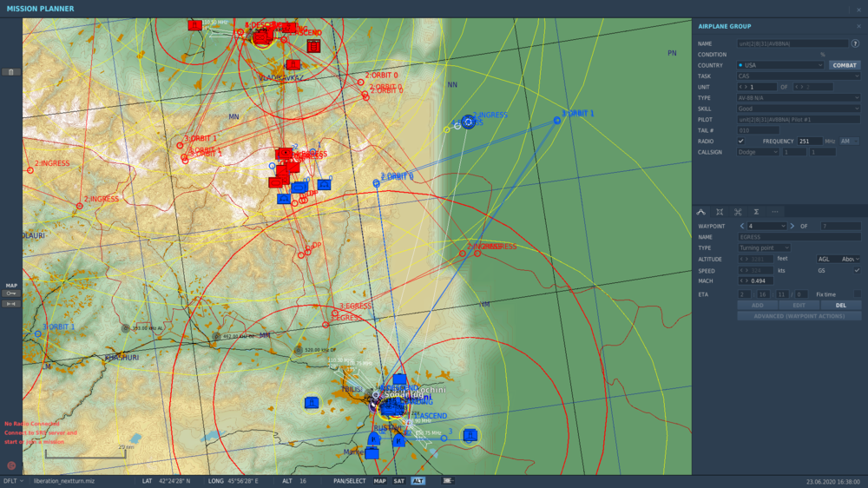Click the MACH field showing 0.494
This screenshot has width=868, height=488.
coord(756,280)
